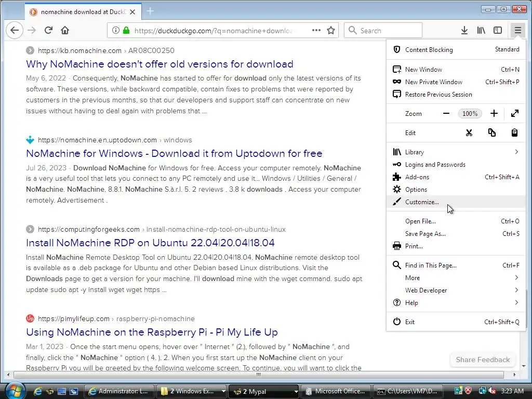Open site information icon in address bar
Viewport: 532px width, 399px height.
116,31
